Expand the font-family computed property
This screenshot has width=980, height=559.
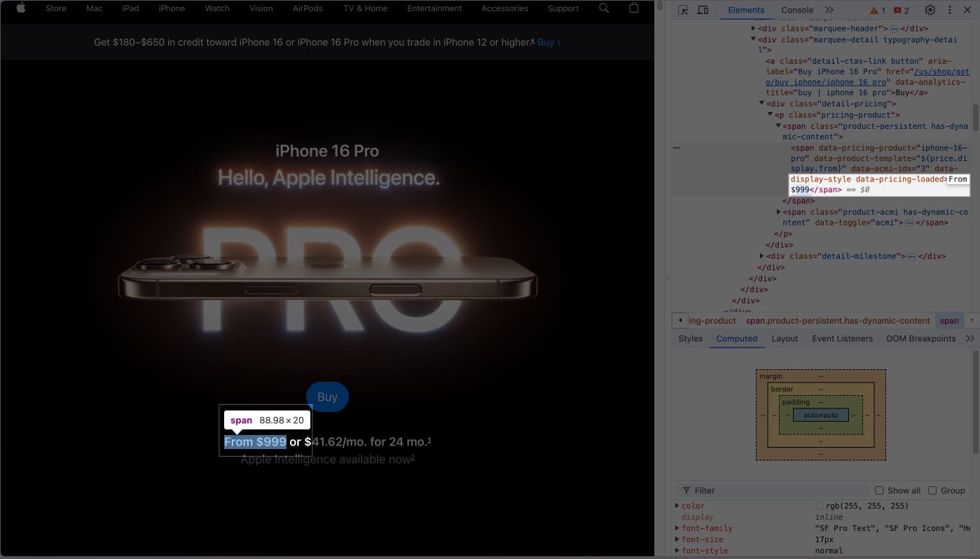pos(677,528)
